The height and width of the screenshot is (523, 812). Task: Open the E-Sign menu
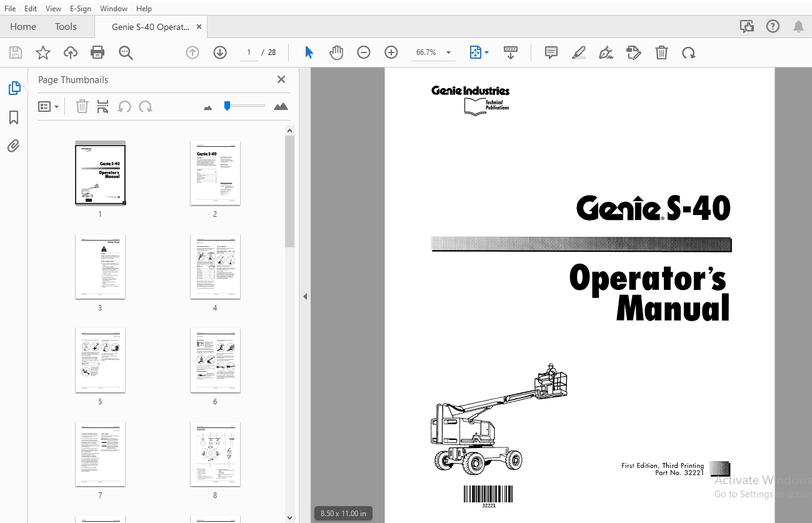[x=81, y=8]
